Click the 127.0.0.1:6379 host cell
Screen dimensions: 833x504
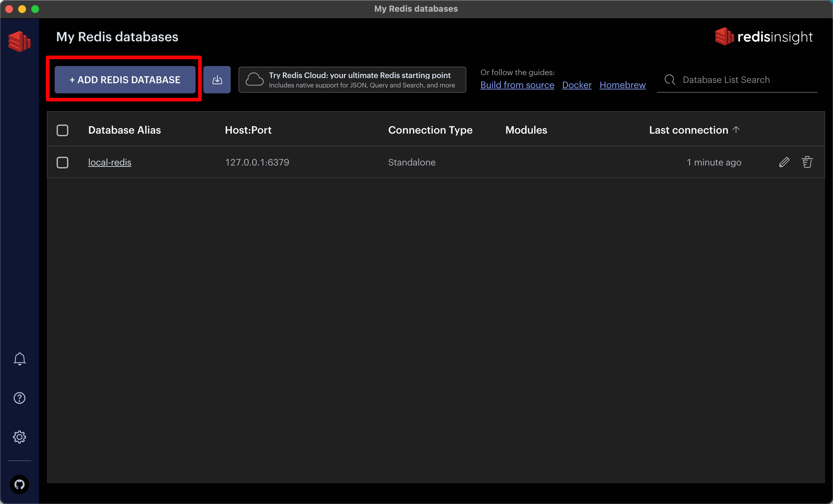pos(257,163)
